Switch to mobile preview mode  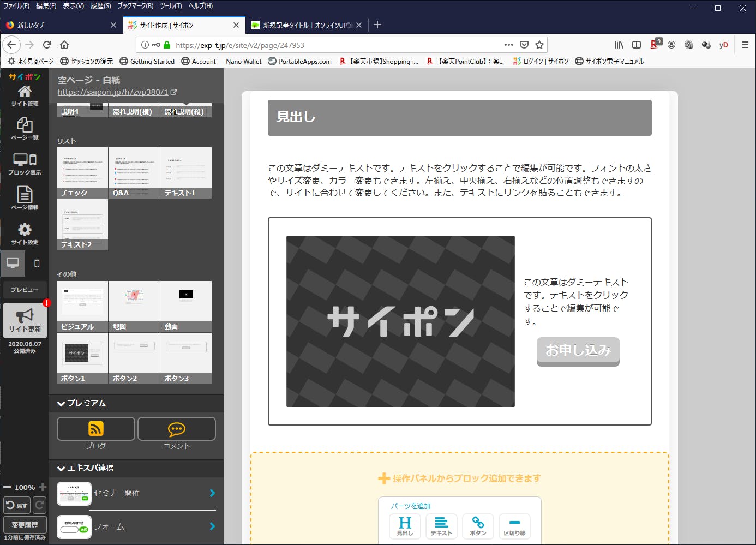click(37, 263)
